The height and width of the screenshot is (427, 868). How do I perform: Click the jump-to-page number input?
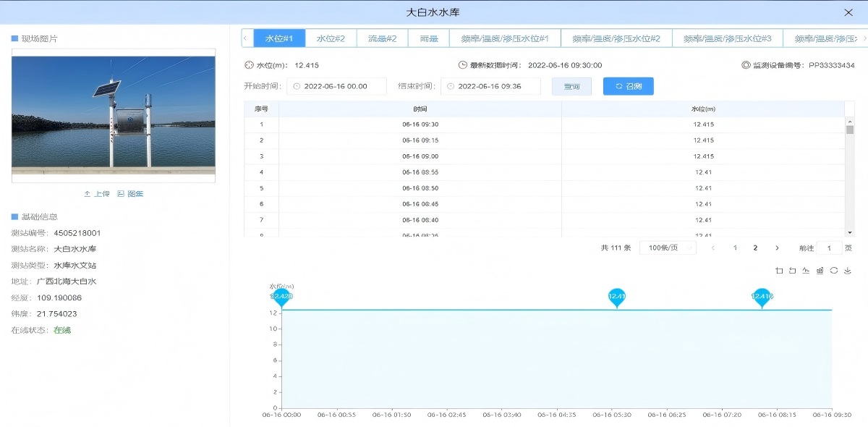click(829, 248)
